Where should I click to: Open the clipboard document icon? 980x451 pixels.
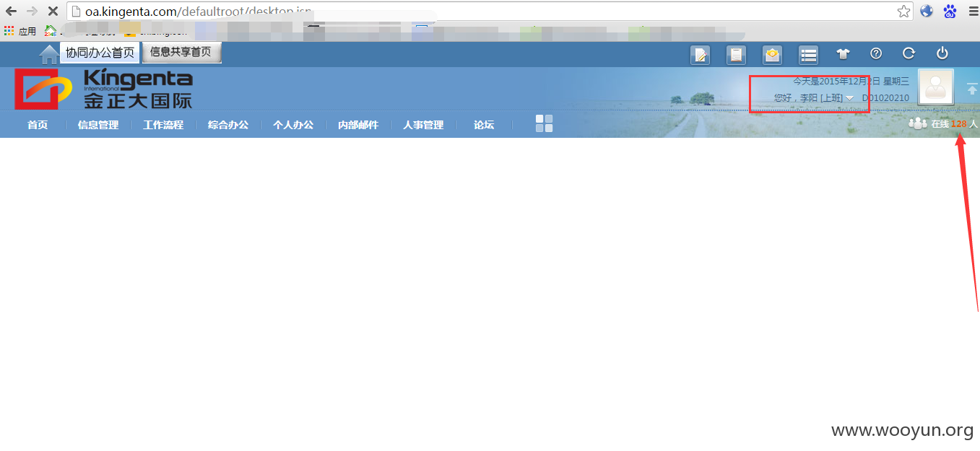[736, 55]
